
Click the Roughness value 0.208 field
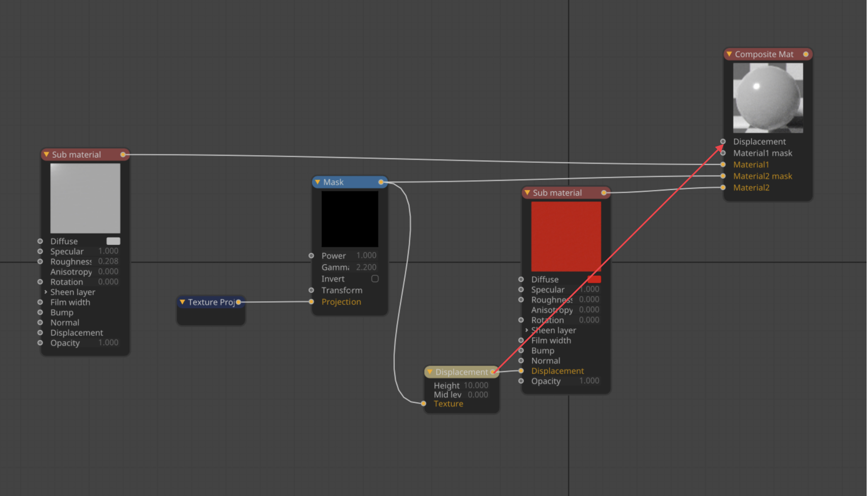tap(108, 261)
